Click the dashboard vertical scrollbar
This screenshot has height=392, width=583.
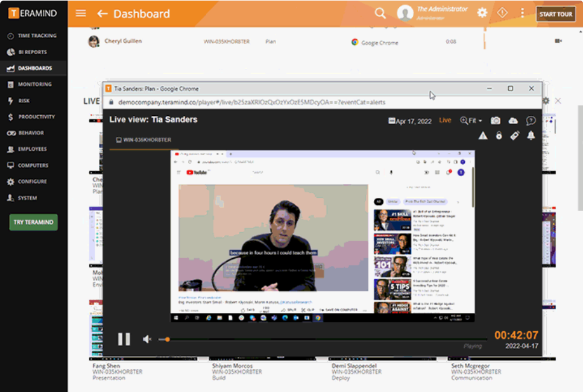pos(580,158)
